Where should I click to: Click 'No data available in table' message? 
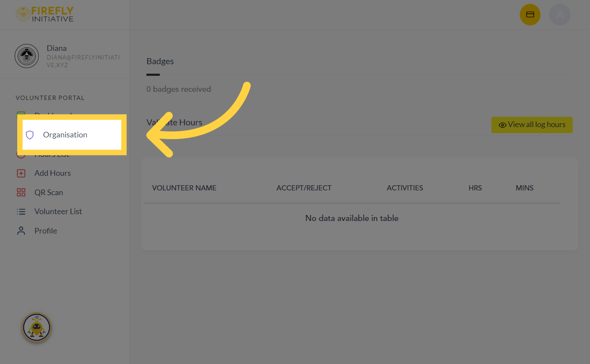tap(352, 218)
